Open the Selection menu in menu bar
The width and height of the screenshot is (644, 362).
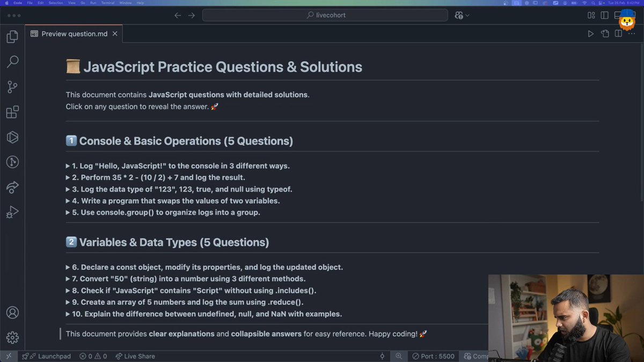pyautogui.click(x=56, y=3)
